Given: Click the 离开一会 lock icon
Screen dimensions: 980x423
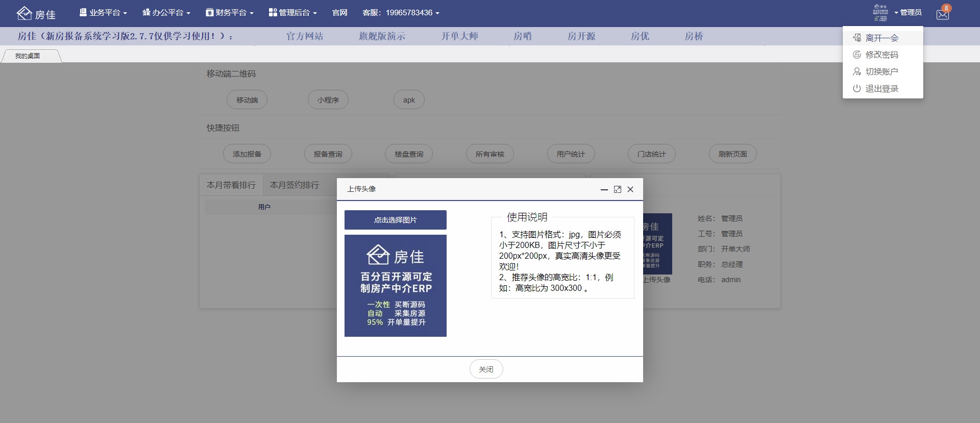Looking at the screenshot, I should coord(856,38).
